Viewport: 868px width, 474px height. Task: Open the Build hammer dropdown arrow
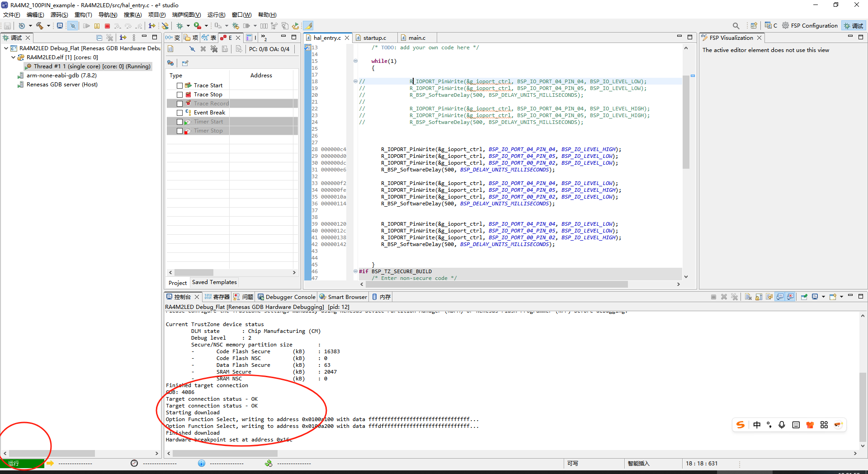pos(48,26)
